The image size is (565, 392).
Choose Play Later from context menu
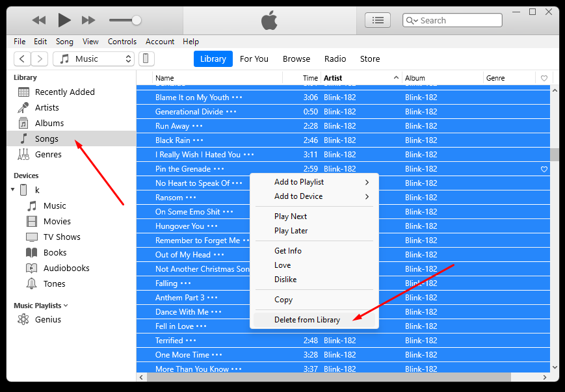click(x=314, y=231)
